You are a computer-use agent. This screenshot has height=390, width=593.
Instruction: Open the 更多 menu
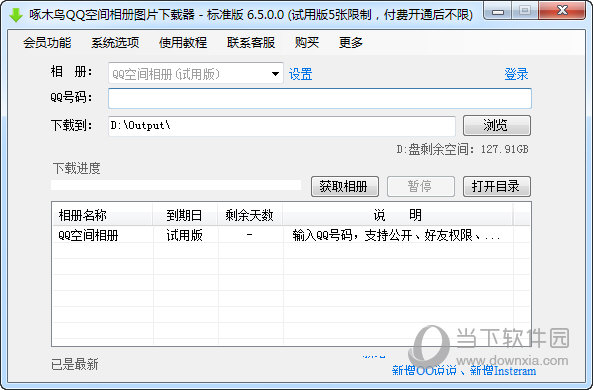[351, 42]
